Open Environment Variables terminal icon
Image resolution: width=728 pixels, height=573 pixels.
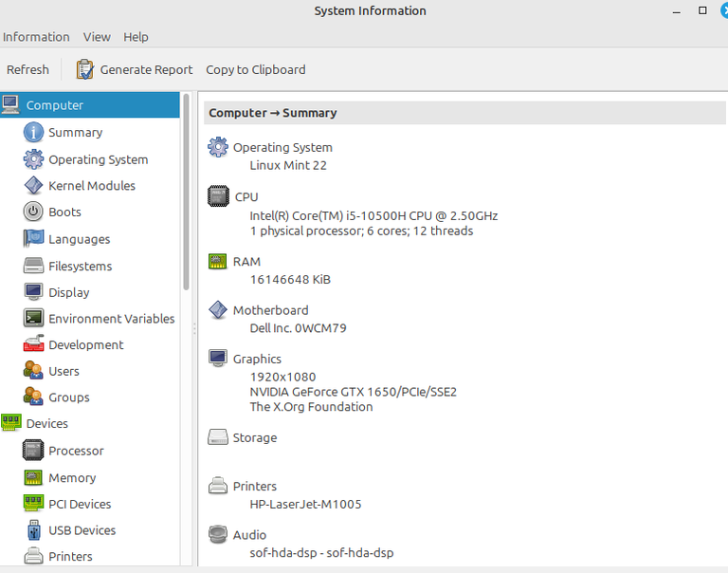click(x=33, y=319)
